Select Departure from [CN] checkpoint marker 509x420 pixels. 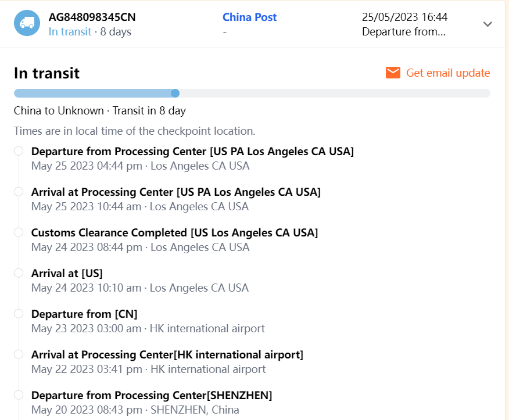pyautogui.click(x=19, y=314)
